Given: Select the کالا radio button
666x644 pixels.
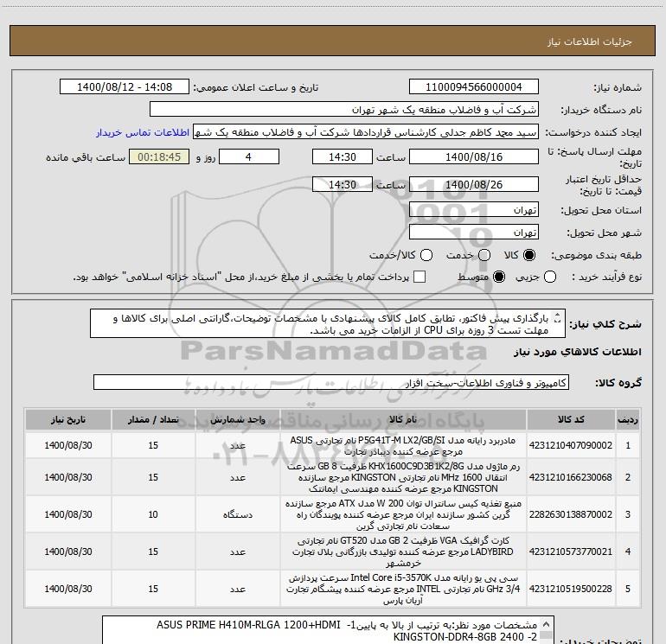Looking at the screenshot, I should coord(529,255).
